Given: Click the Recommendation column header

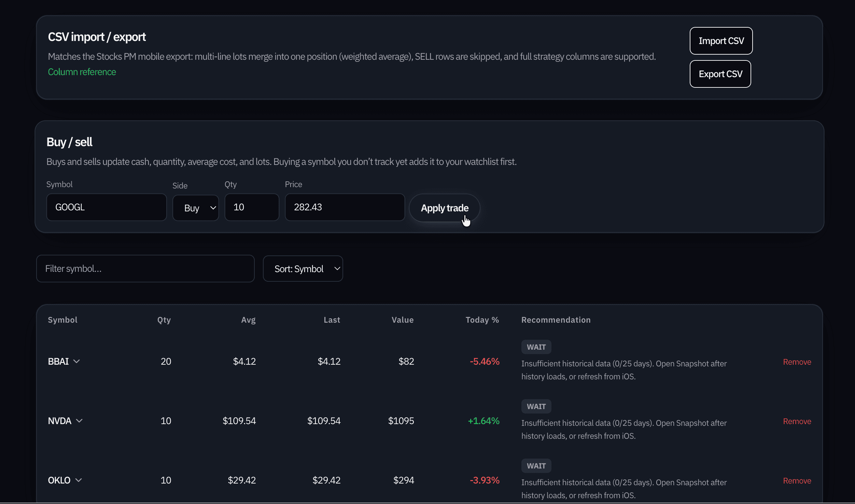Looking at the screenshot, I should 556,320.
